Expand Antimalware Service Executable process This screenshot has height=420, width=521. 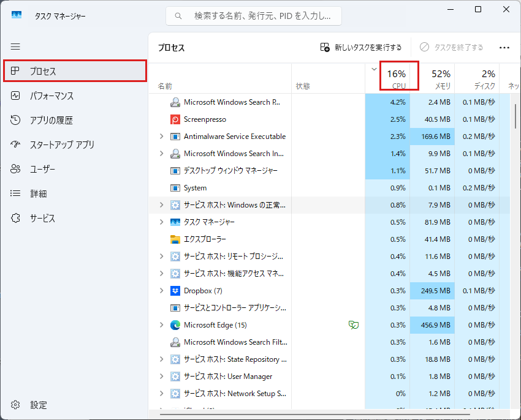pos(161,136)
